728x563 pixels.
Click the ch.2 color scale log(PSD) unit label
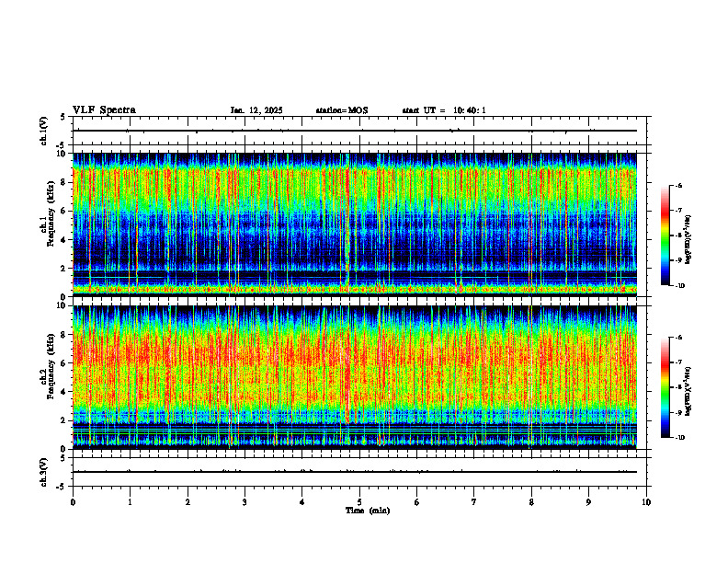click(688, 391)
